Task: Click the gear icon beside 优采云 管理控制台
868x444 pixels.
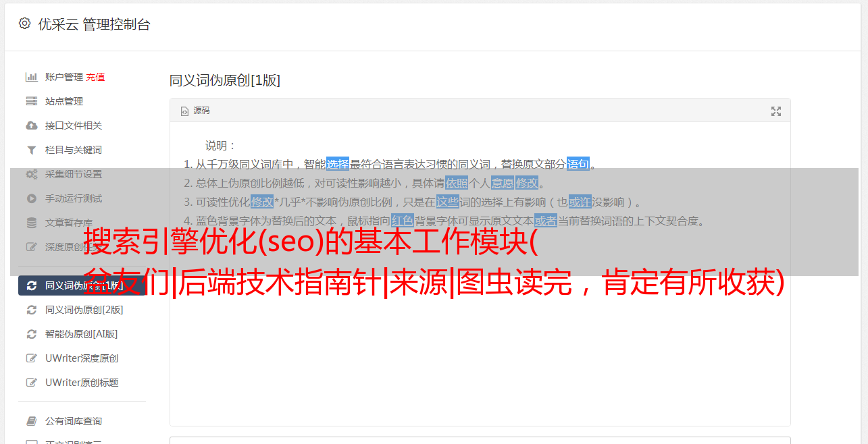Action: point(24,24)
